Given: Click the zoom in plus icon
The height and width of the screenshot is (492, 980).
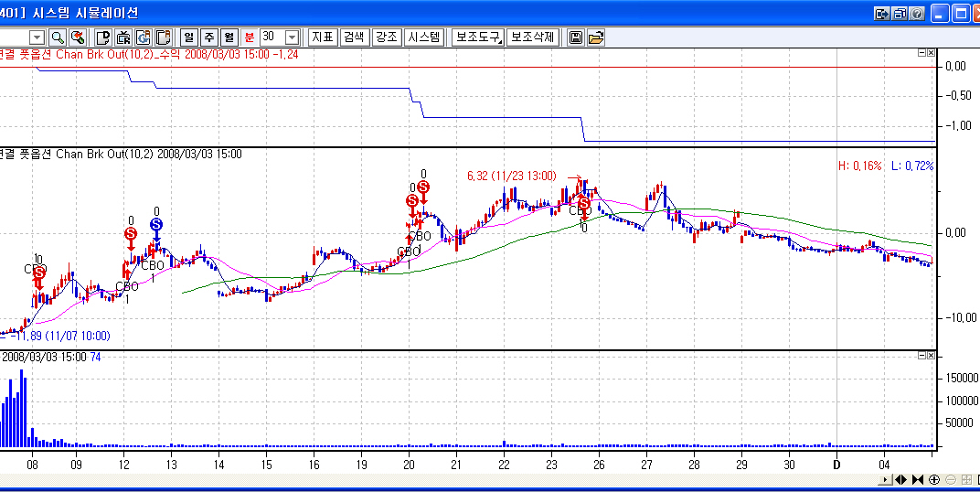Looking at the screenshot, I should click(x=933, y=479).
